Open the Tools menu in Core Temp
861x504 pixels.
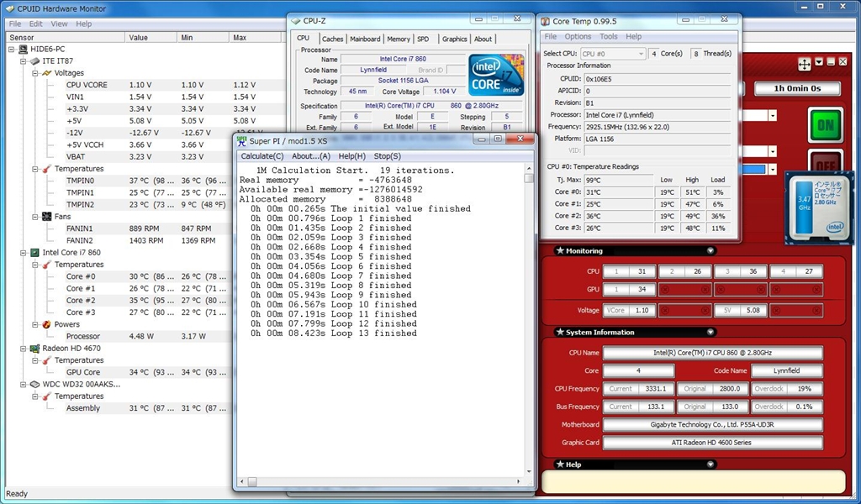[609, 37]
